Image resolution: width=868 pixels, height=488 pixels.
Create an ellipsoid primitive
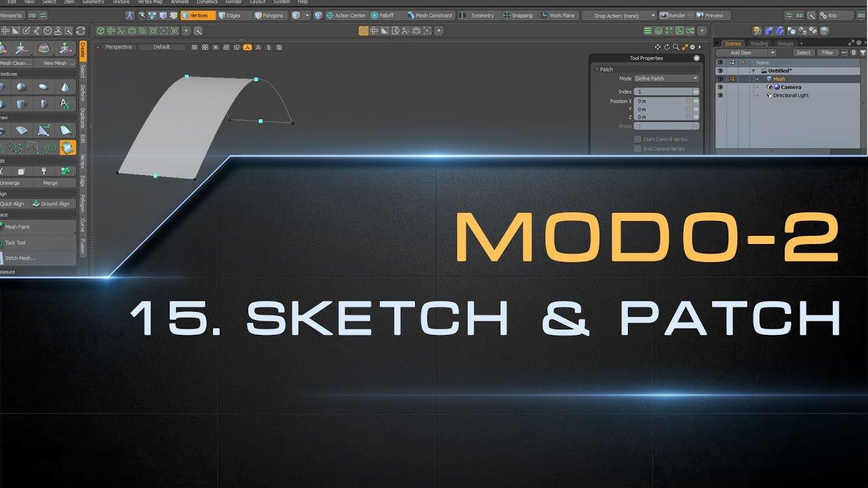pyautogui.click(x=43, y=87)
